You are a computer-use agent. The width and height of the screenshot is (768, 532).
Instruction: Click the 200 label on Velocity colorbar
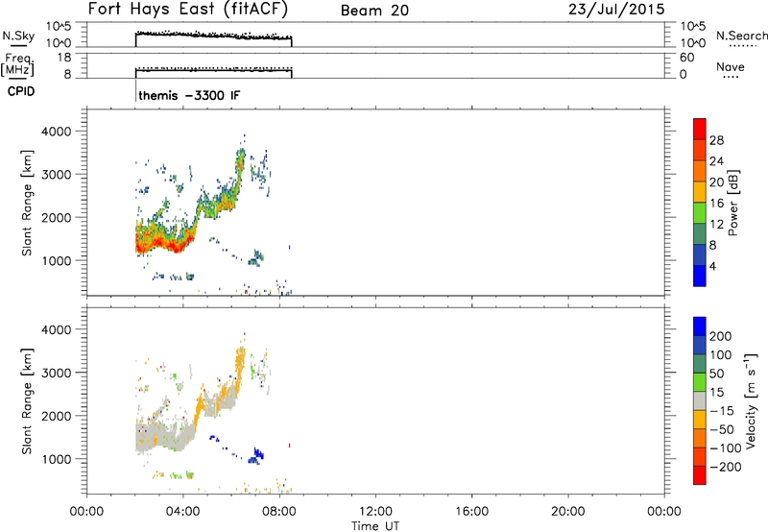coord(721,336)
